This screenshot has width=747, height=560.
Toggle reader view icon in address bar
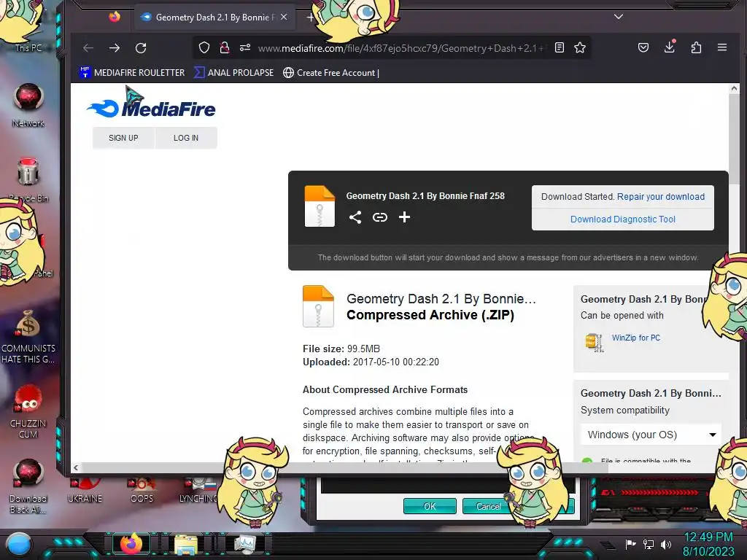pos(560,47)
